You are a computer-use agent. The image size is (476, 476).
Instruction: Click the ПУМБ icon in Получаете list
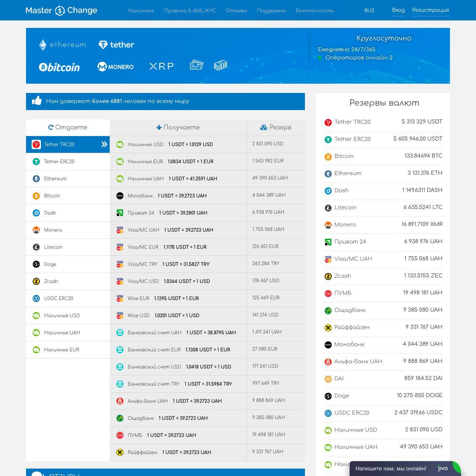point(120,435)
